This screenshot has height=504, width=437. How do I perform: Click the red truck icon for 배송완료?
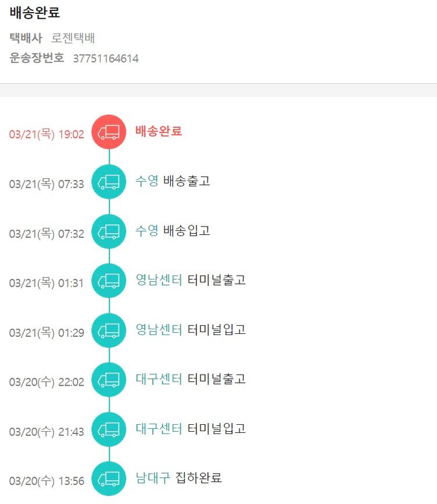coord(109,132)
